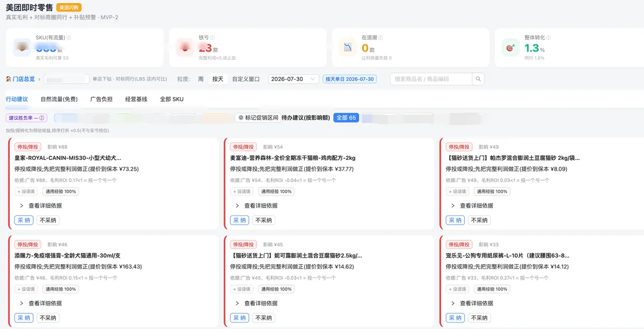Switch to 广告负担 tab
This screenshot has width=644, height=329.
[x=101, y=99]
